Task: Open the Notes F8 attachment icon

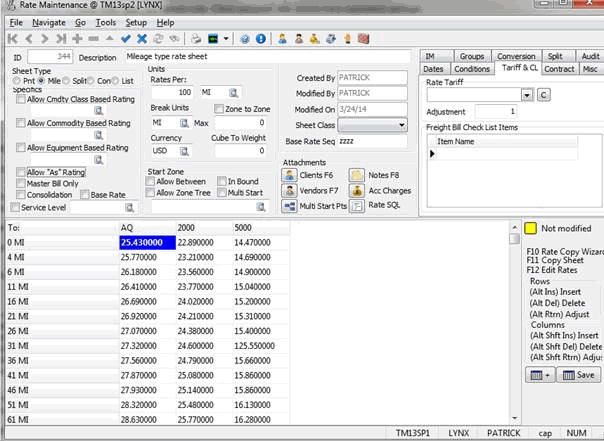Action: coord(356,174)
